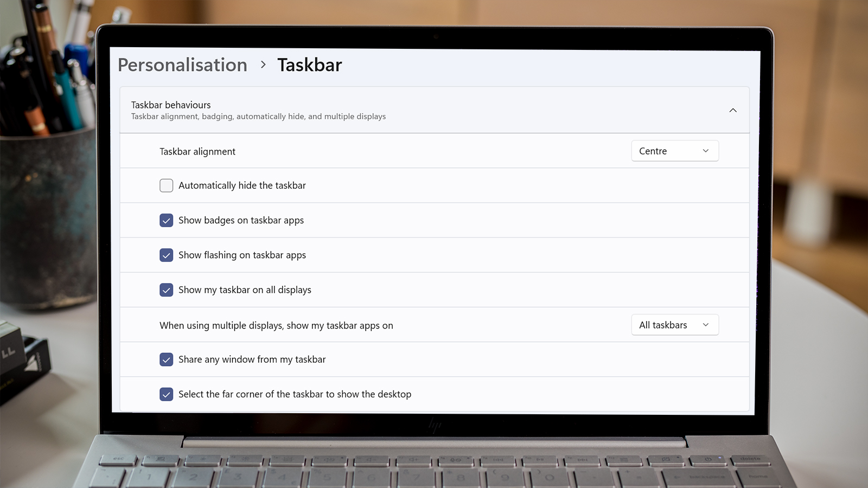Viewport: 868px width, 488px height.
Task: Enable Automatically hide the taskbar checkbox
Action: 167,185
